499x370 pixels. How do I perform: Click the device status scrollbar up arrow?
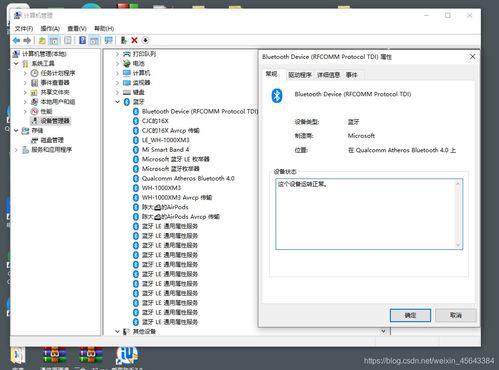458,184
